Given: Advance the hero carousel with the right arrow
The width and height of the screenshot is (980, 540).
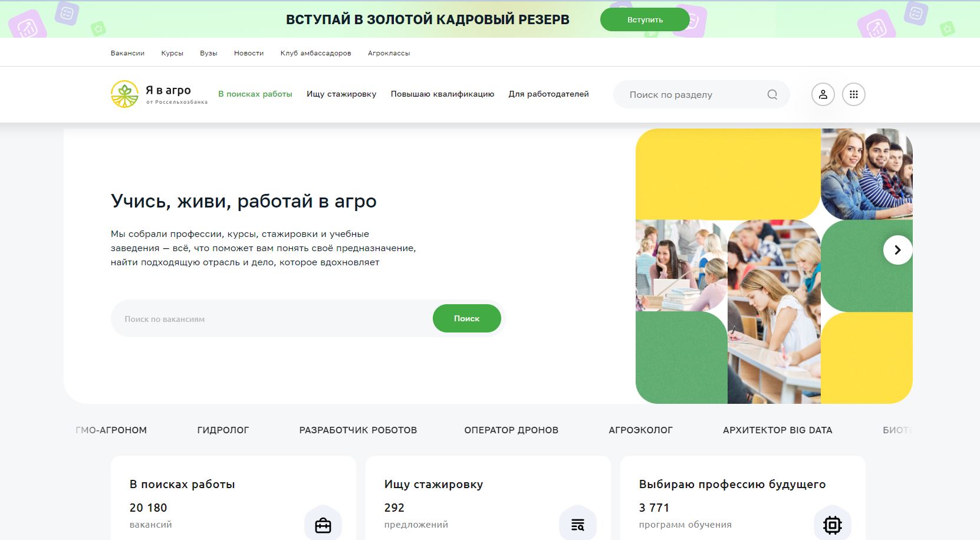Looking at the screenshot, I should pyautogui.click(x=897, y=250).
